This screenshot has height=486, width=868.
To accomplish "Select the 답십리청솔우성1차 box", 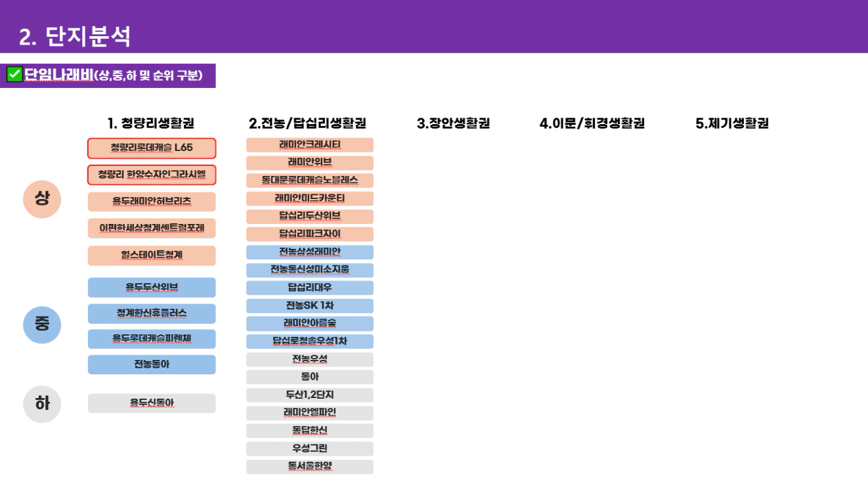I will (310, 342).
